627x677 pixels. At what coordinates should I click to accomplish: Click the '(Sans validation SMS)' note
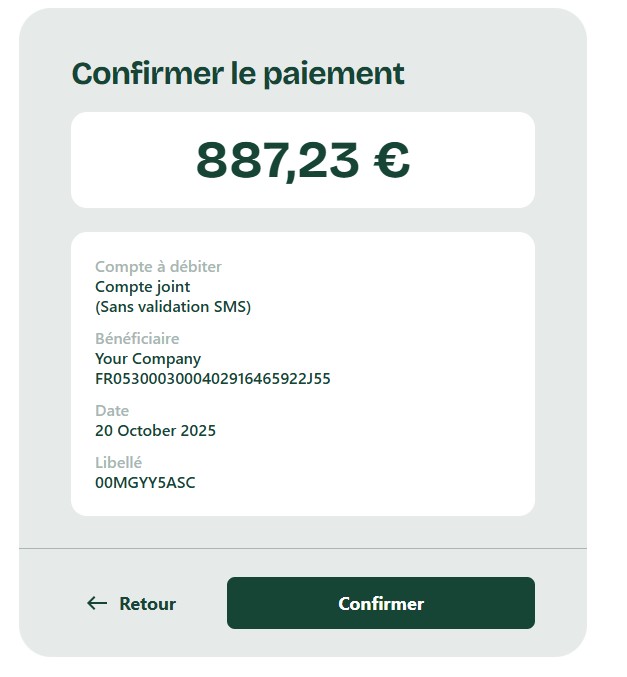[173, 307]
